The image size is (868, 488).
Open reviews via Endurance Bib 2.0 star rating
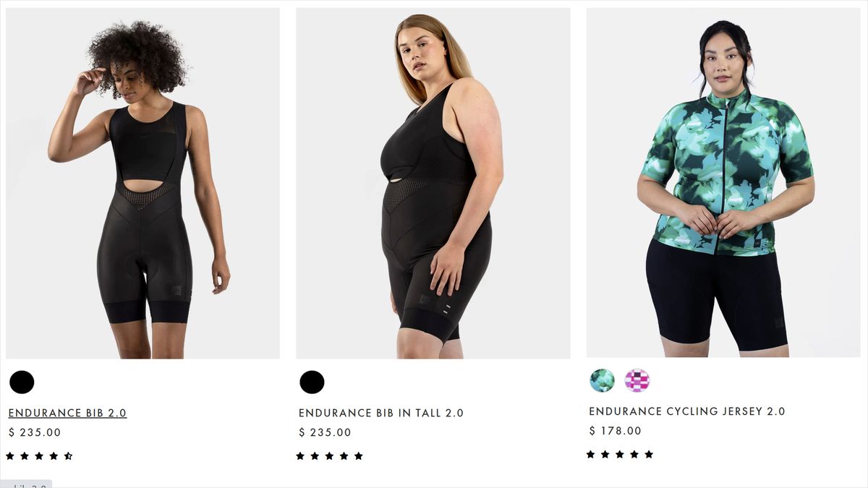pos(38,455)
